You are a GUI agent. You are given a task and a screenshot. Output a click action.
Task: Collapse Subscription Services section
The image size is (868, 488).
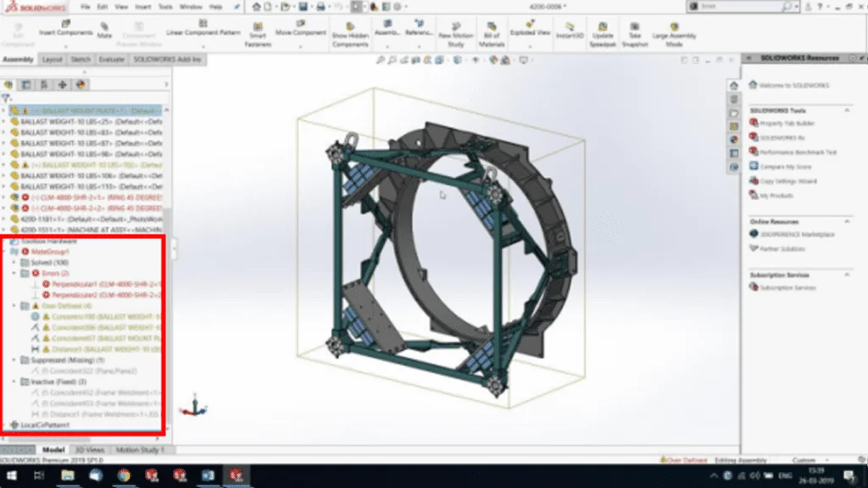(847, 275)
